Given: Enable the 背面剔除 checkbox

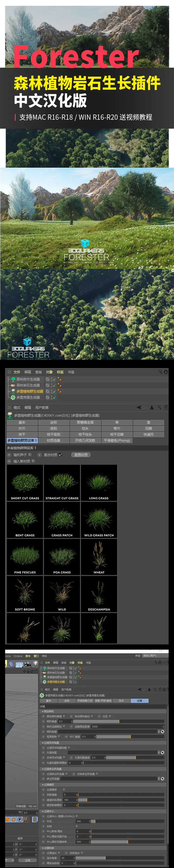Looking at the screenshot, I should point(59,737).
